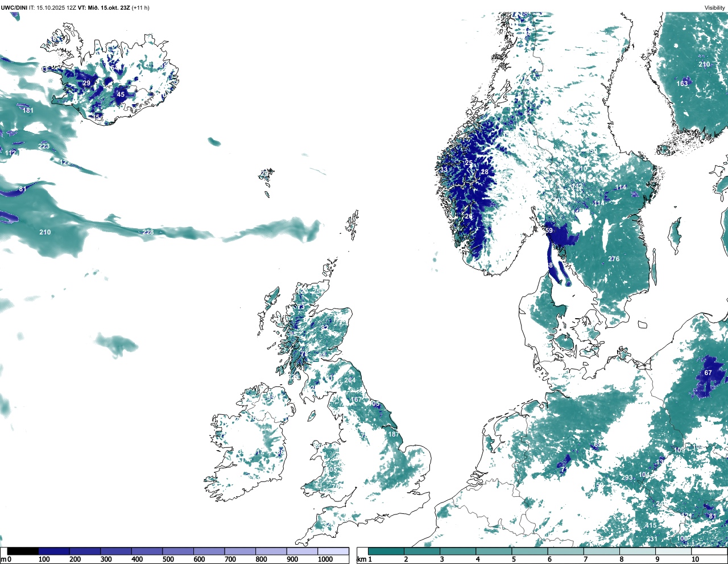Image resolution: width=728 pixels, height=564 pixels.
Task: Click value 33 on Norway's west coast
Action: 443,170
